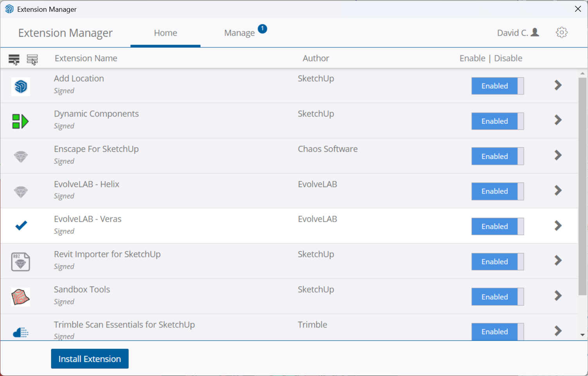The height and width of the screenshot is (376, 588).
Task: Select the Sandbox Tools extension name
Action: coord(82,289)
